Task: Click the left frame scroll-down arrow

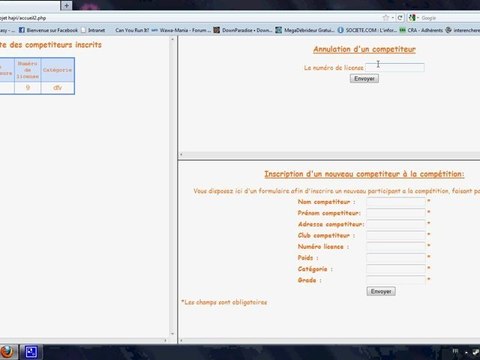Action: [x=172, y=334]
